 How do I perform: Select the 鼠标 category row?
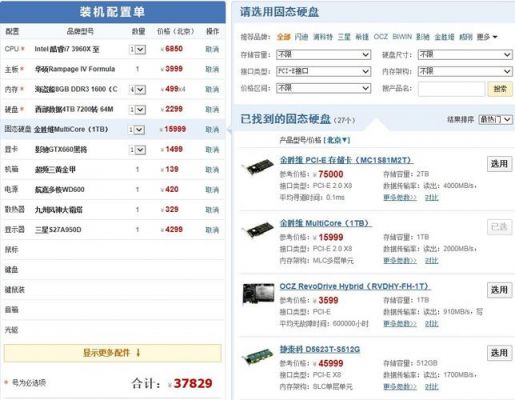[x=113, y=250]
